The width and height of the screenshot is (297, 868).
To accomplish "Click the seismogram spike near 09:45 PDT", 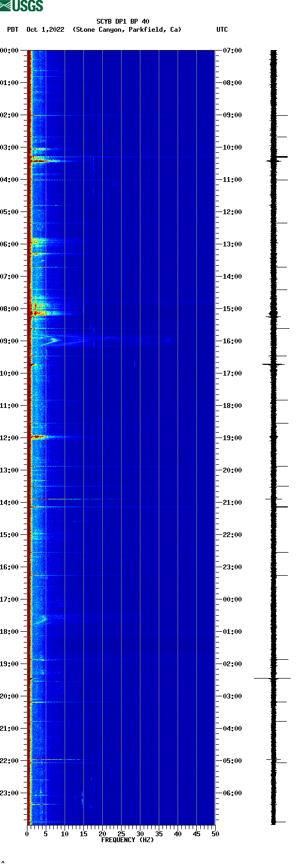I will tap(273, 364).
